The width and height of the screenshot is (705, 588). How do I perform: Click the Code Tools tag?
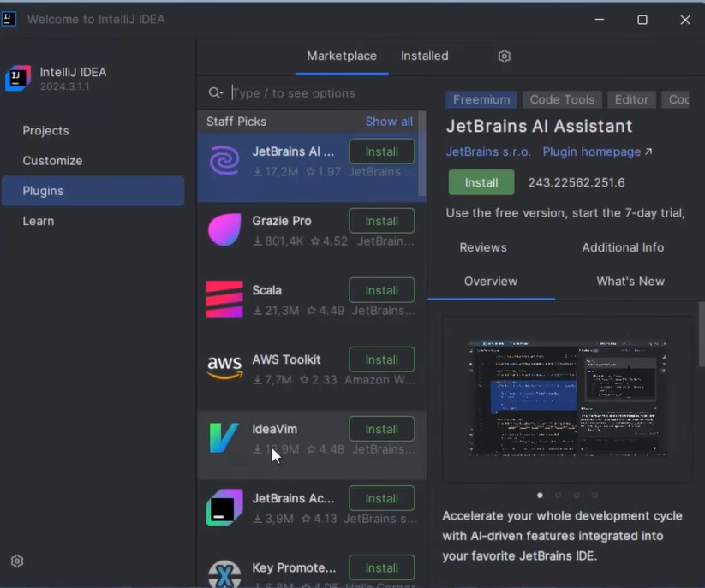pos(562,99)
